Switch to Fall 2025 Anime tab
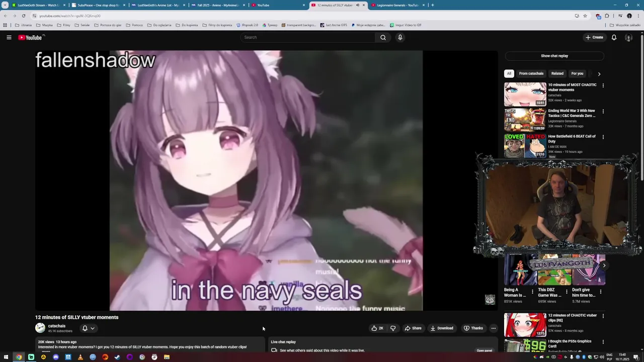The width and height of the screenshot is (644, 362). click(218, 5)
